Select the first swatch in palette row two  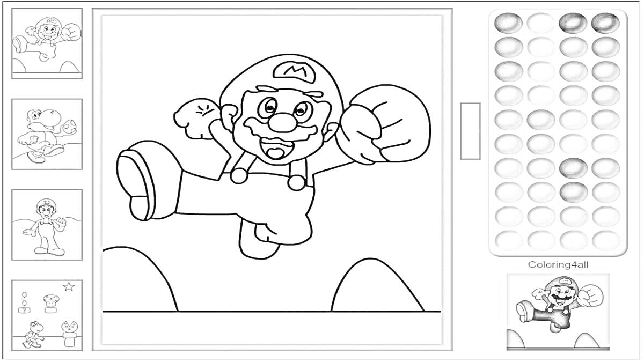(x=507, y=47)
